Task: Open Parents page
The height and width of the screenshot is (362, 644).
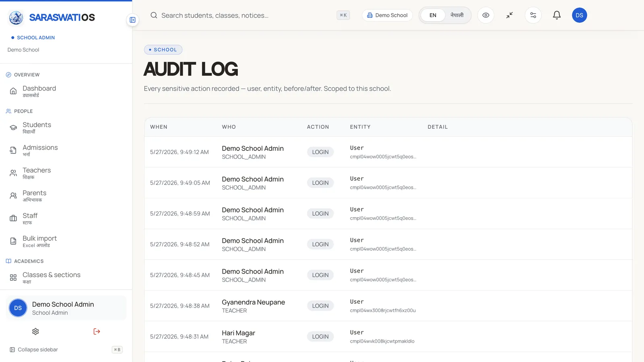Action: pyautogui.click(x=66, y=196)
